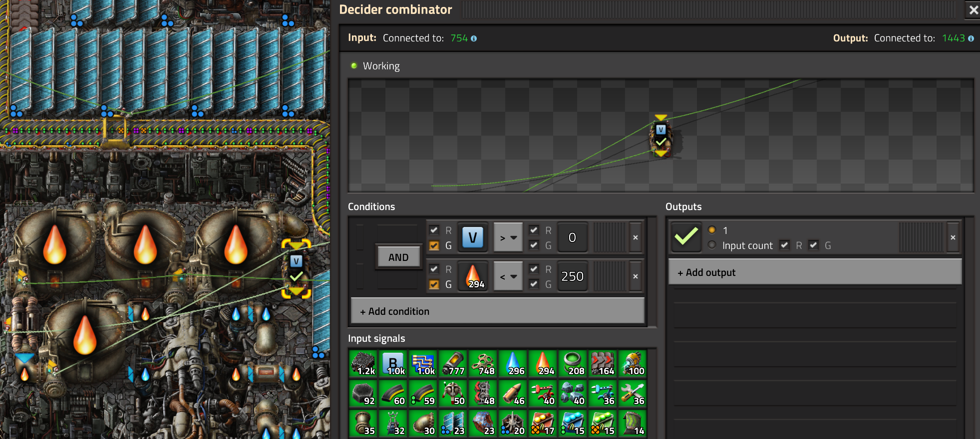Edit the constant value 250 field

(572, 276)
